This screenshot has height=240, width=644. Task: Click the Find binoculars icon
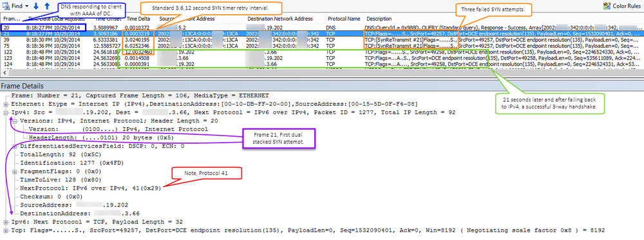point(6,6)
